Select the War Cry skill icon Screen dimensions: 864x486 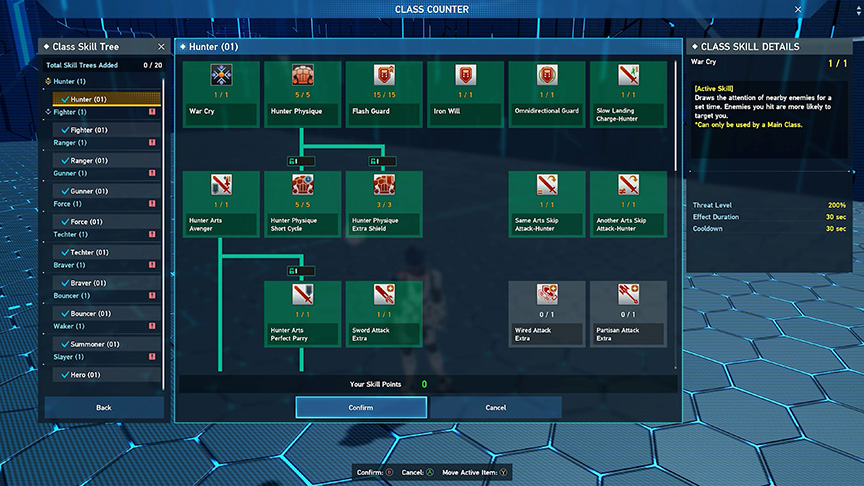pos(222,75)
